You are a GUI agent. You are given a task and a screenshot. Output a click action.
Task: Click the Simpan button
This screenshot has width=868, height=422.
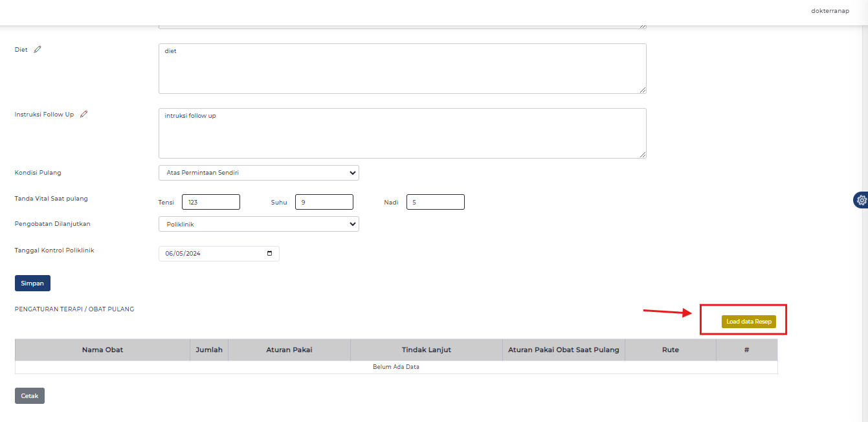pyautogui.click(x=32, y=283)
